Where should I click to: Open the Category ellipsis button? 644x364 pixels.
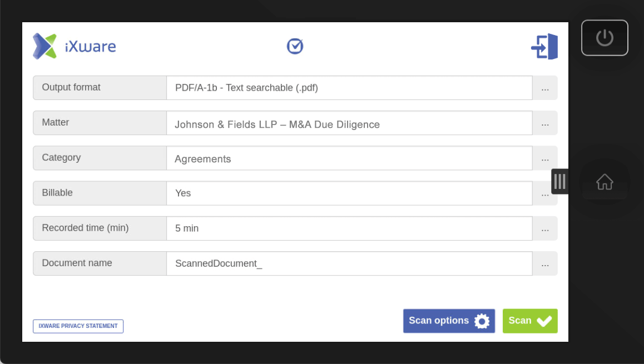545,158
